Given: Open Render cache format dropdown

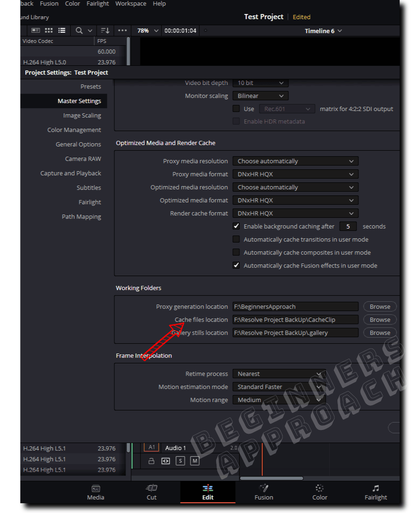Looking at the screenshot, I should (x=295, y=214).
